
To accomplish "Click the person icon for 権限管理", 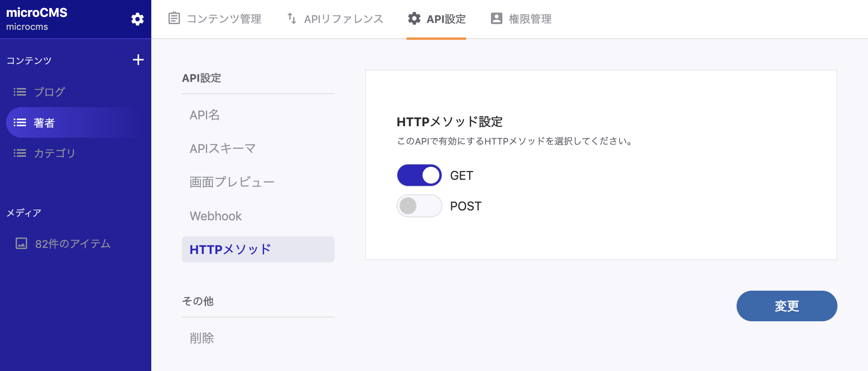I will point(496,18).
